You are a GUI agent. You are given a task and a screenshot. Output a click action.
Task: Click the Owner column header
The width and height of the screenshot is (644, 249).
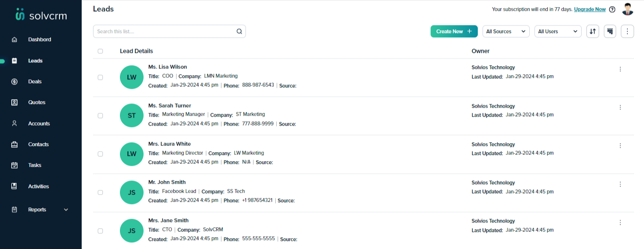click(x=481, y=51)
